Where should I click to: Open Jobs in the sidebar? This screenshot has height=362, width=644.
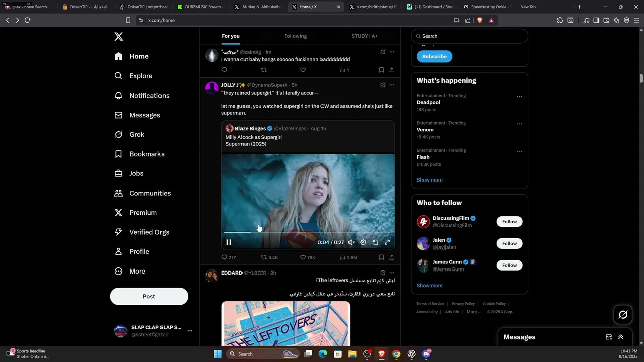pos(129,173)
